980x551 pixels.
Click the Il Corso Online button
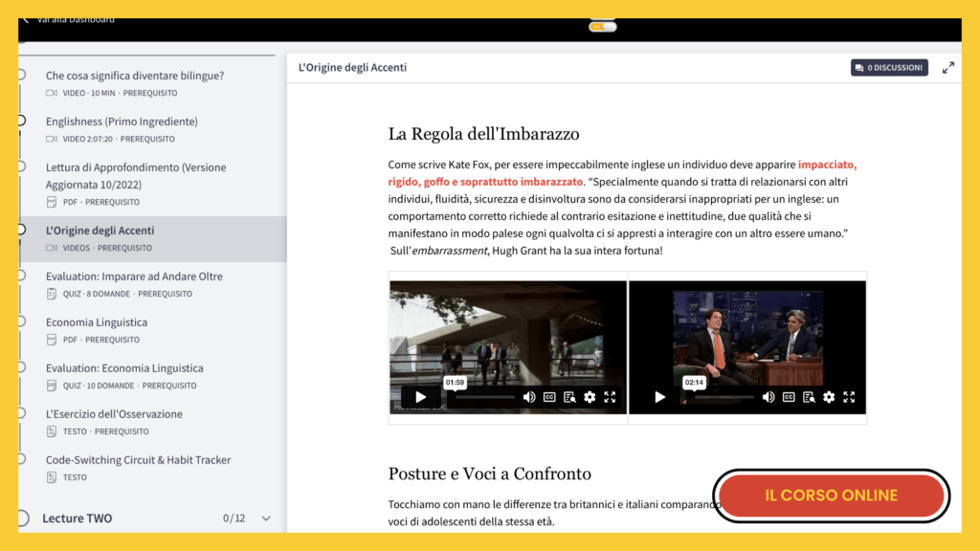832,496
